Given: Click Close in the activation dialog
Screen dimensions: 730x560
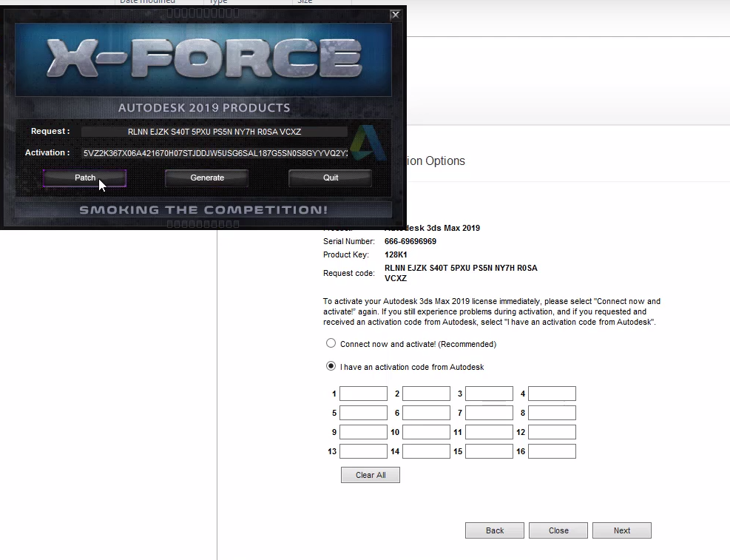Looking at the screenshot, I should point(558,530).
